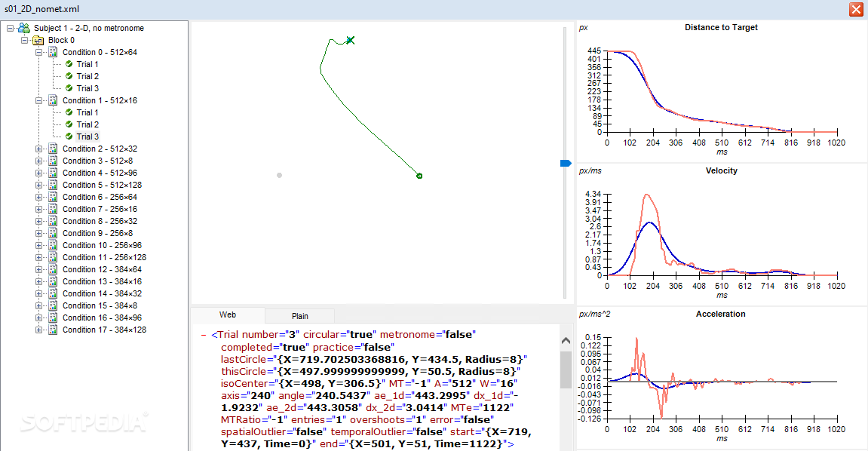Select Condition 14 - 384×32 label

[102, 293]
